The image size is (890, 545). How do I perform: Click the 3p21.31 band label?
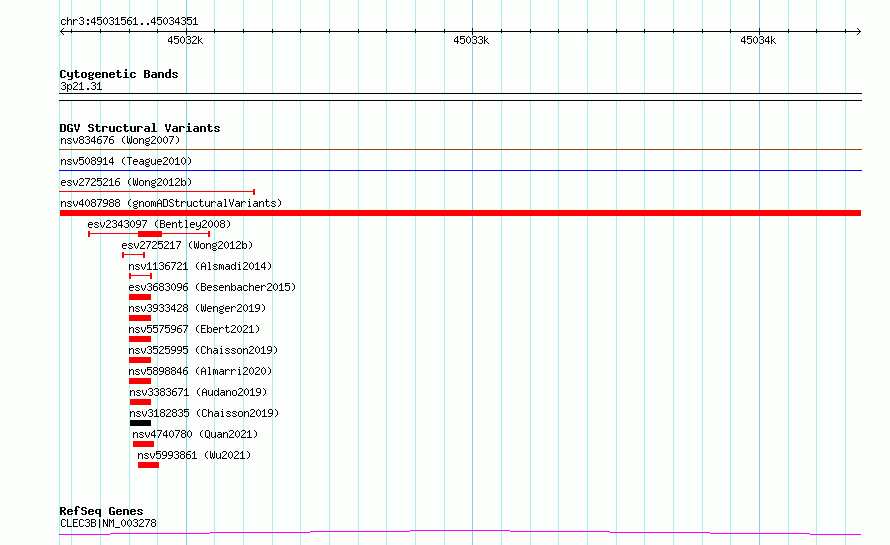(x=81, y=86)
